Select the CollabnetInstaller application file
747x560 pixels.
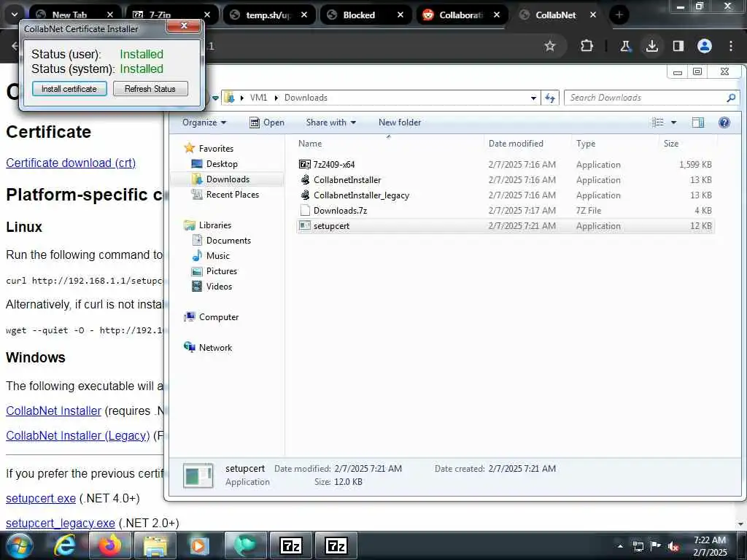(347, 180)
